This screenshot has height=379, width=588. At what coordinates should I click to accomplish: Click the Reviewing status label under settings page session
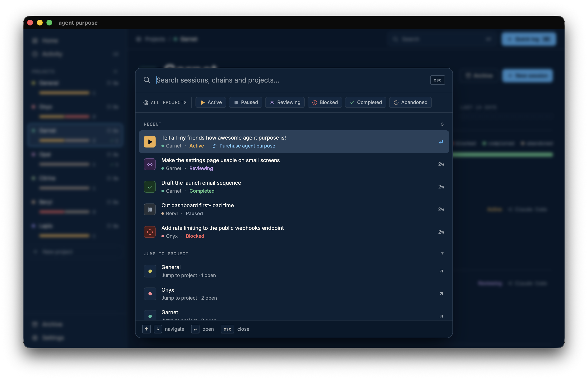pos(201,168)
